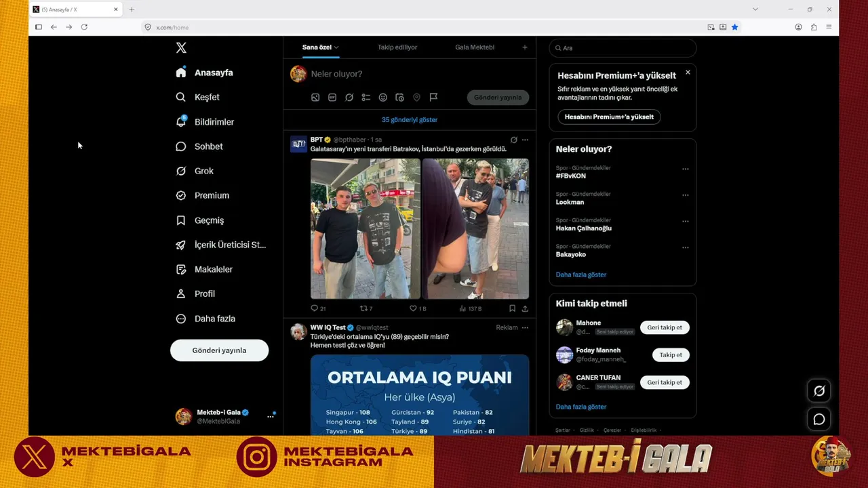Open more options on the BPT post
This screenshot has width=868, height=488.
[x=525, y=140]
